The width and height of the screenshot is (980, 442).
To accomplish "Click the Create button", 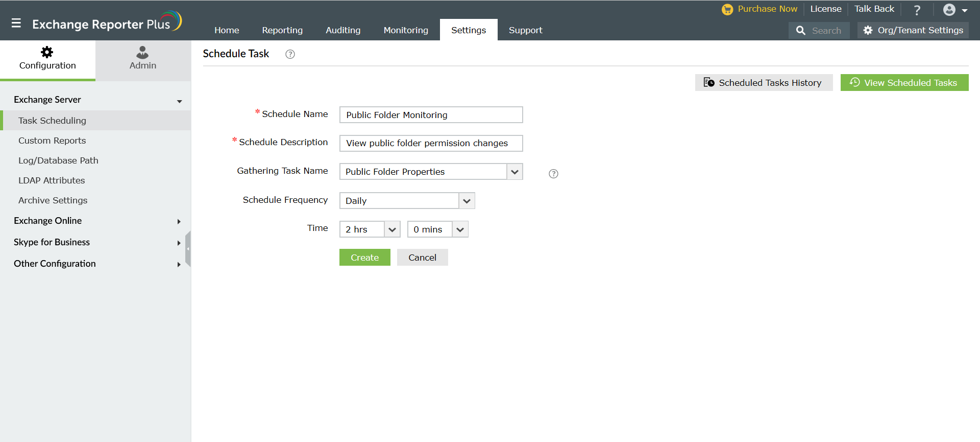I will coord(364,258).
